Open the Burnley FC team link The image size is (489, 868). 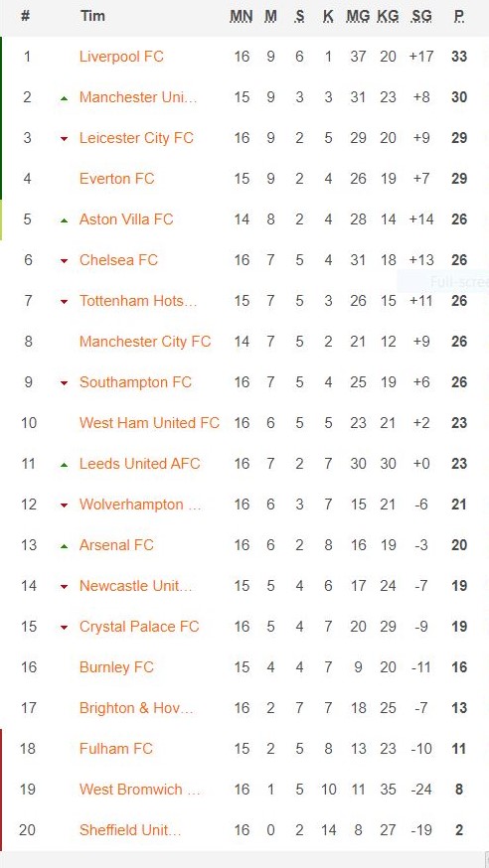116,667
